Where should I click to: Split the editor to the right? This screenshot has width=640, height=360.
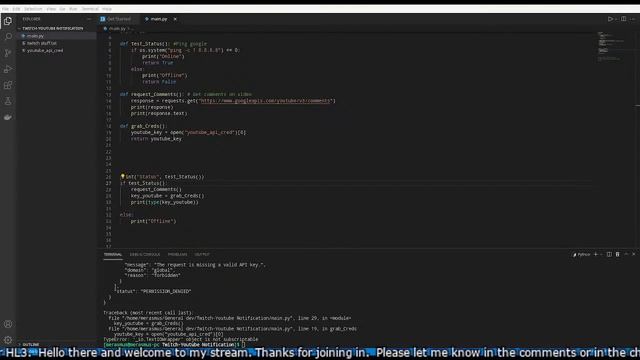(623, 19)
